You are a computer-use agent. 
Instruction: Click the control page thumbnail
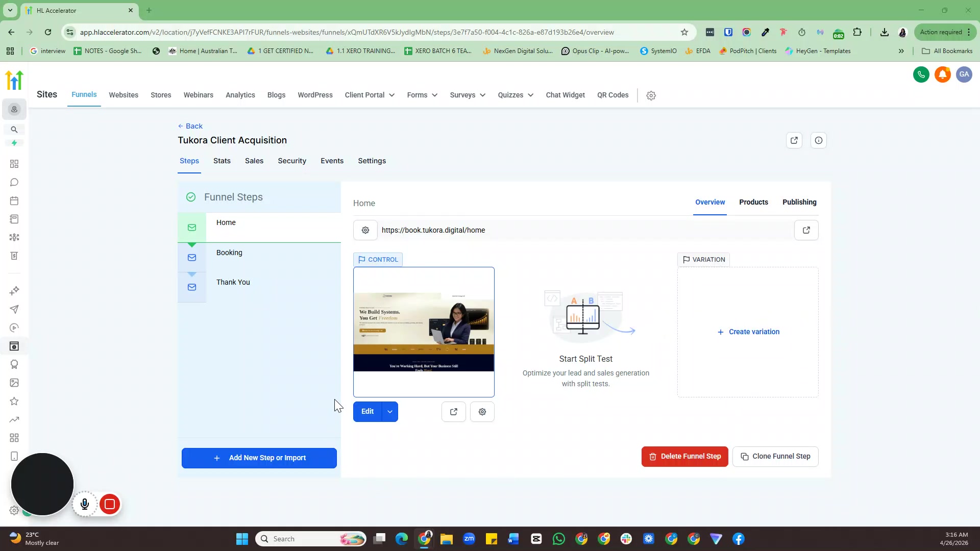424,332
